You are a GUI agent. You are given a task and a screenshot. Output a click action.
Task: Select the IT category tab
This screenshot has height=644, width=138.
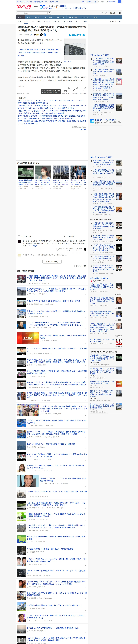click(x=64, y=22)
